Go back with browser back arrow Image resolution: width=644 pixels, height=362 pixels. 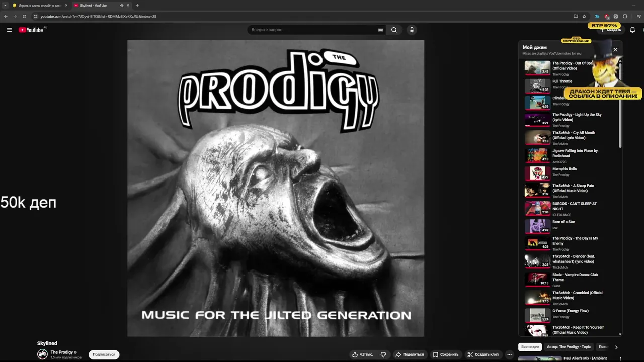click(x=6, y=16)
